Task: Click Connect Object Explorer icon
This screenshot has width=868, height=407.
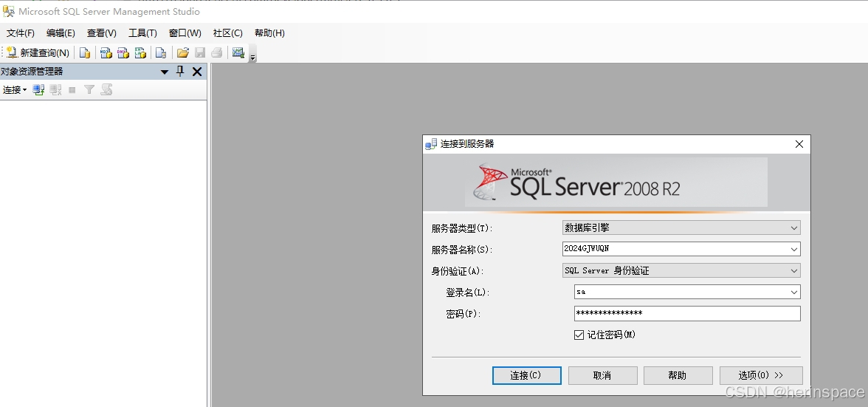Action: coord(38,89)
